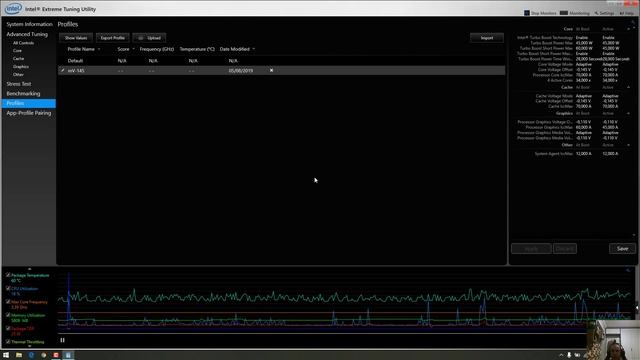Open the Chrome icon in the taskbar
This screenshot has width=640, height=360.
(44, 355)
